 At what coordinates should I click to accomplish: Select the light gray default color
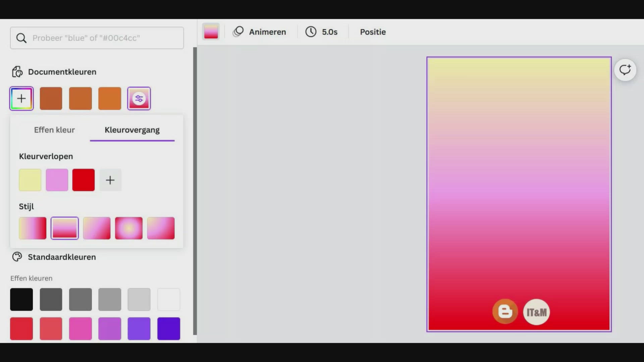(110, 299)
